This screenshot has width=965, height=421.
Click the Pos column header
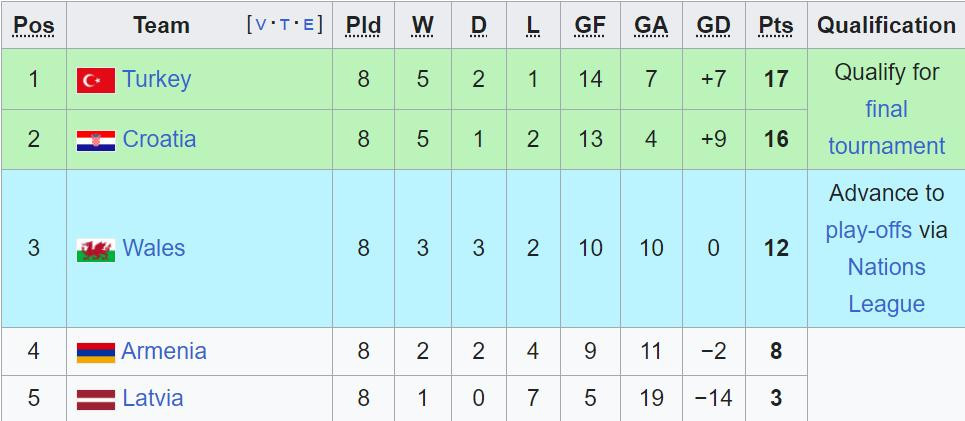tap(33, 26)
